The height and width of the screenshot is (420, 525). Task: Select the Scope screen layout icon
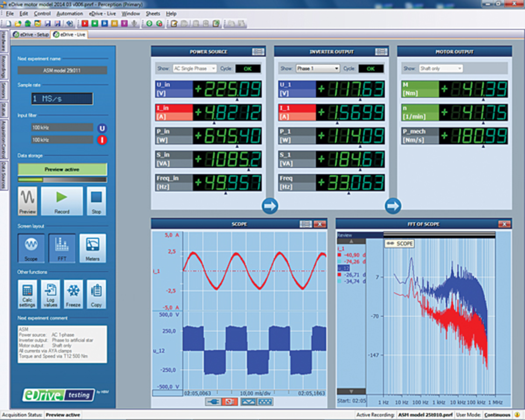31,248
